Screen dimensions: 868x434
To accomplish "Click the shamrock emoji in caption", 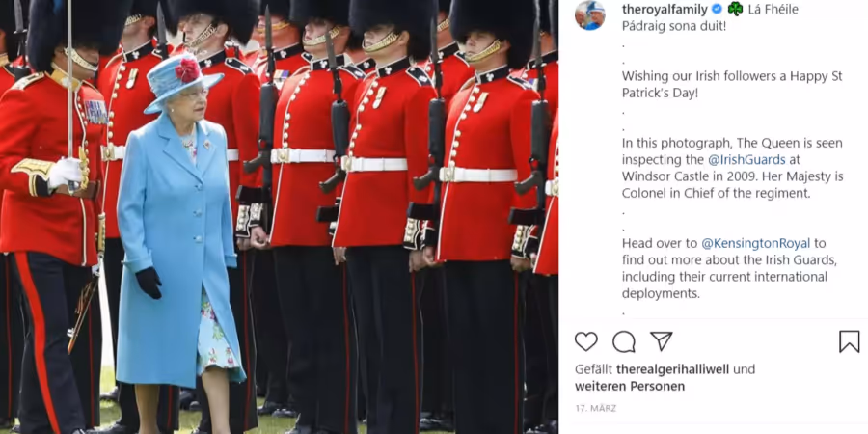I will click(735, 9).
